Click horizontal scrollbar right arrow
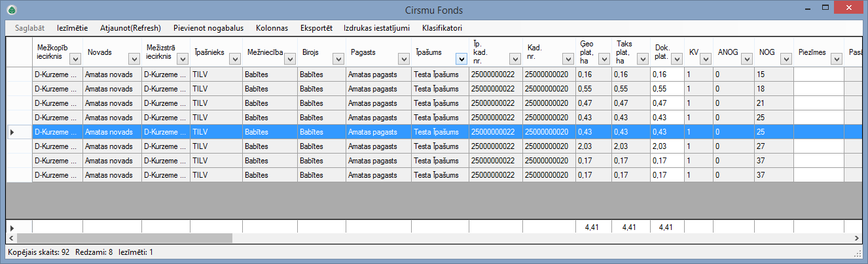Screen dimensions: 868x264 pyautogui.click(x=856, y=239)
